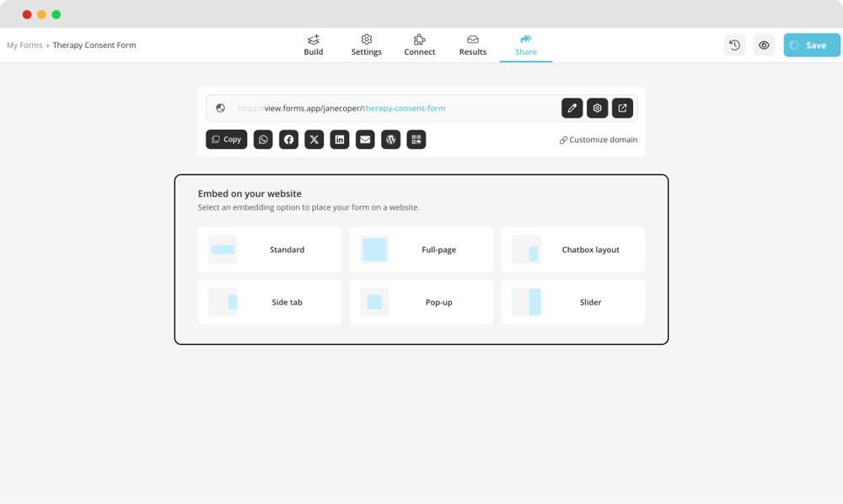Switch to the Build tab
843x504 pixels.
pos(314,46)
